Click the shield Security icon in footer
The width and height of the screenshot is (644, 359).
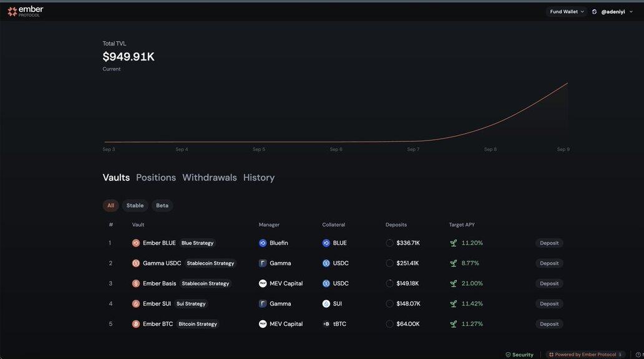point(508,355)
